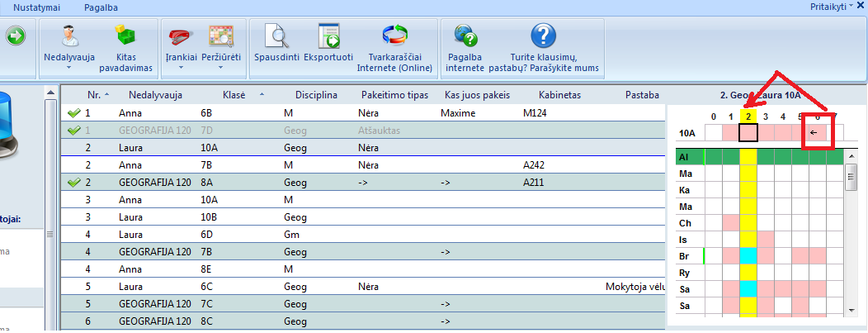The width and height of the screenshot is (868, 333).
Task: Toggle checkmark on GEOGRAFIJA 120 7D row
Action: pyautogui.click(x=73, y=130)
